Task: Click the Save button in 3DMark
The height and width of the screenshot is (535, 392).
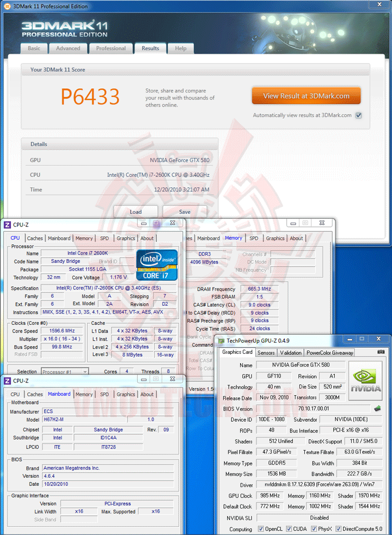Action: [x=185, y=212]
